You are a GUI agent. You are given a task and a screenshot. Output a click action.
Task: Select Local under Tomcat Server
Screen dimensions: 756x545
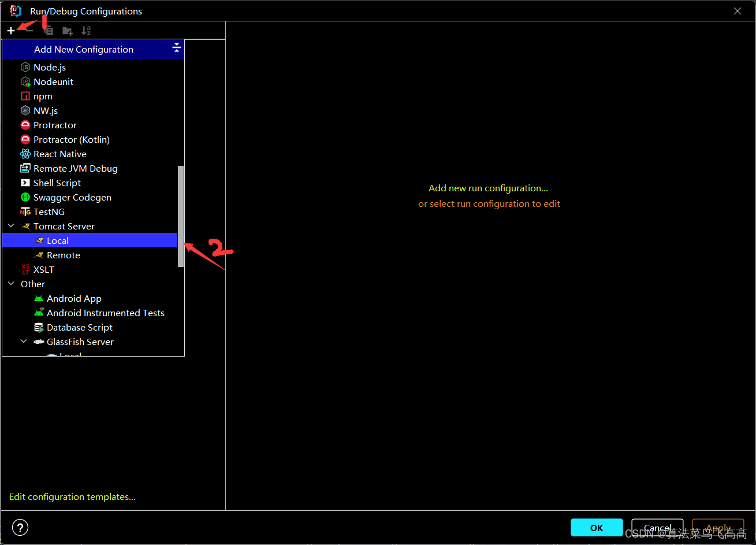click(90, 240)
